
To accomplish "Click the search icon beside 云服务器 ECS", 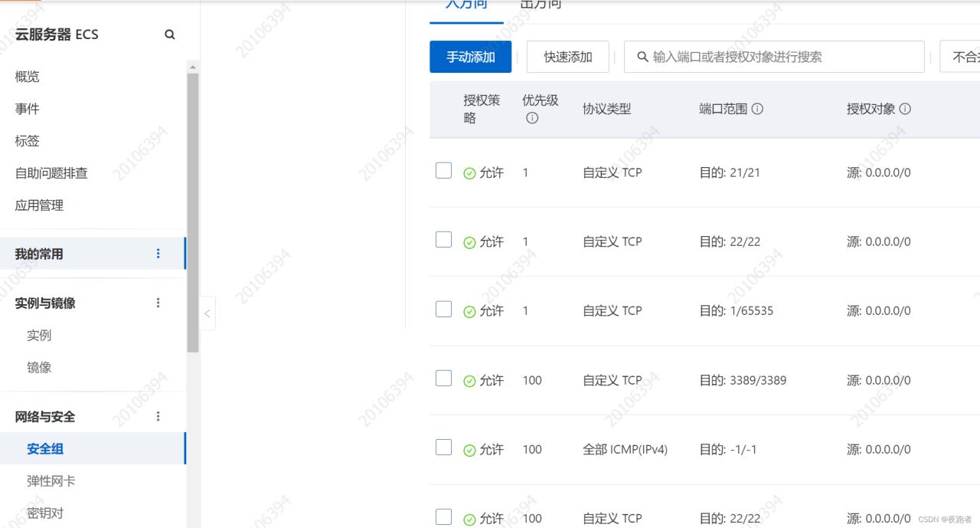I will coord(170,34).
